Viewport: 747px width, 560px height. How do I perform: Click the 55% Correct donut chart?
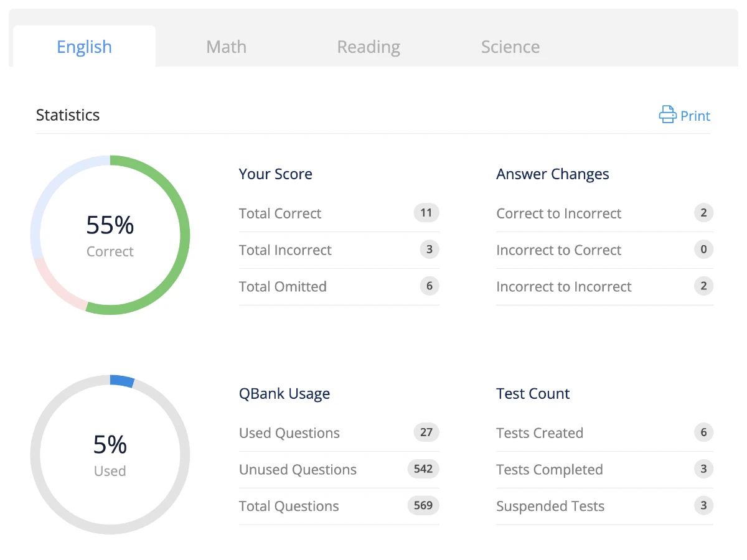pos(110,235)
